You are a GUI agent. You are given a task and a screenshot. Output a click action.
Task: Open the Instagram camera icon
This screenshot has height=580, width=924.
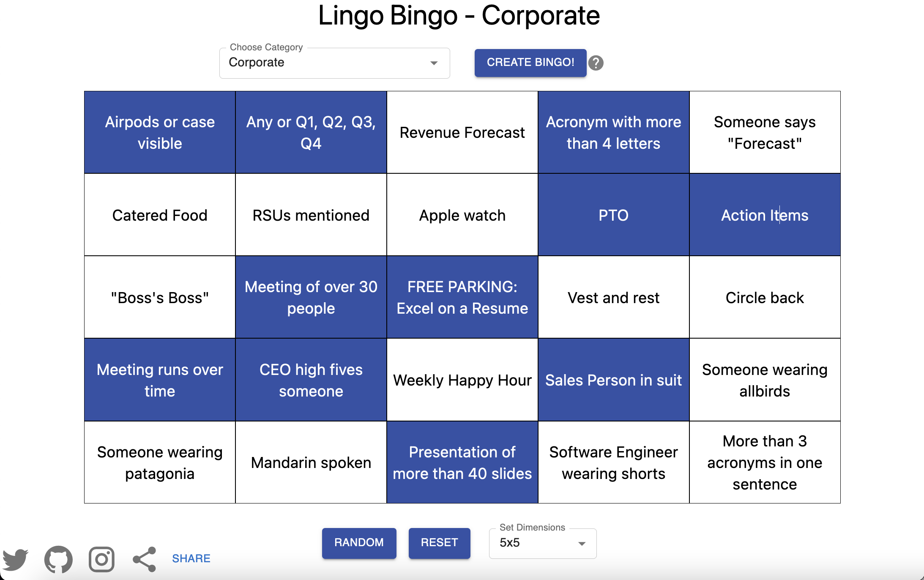101,559
